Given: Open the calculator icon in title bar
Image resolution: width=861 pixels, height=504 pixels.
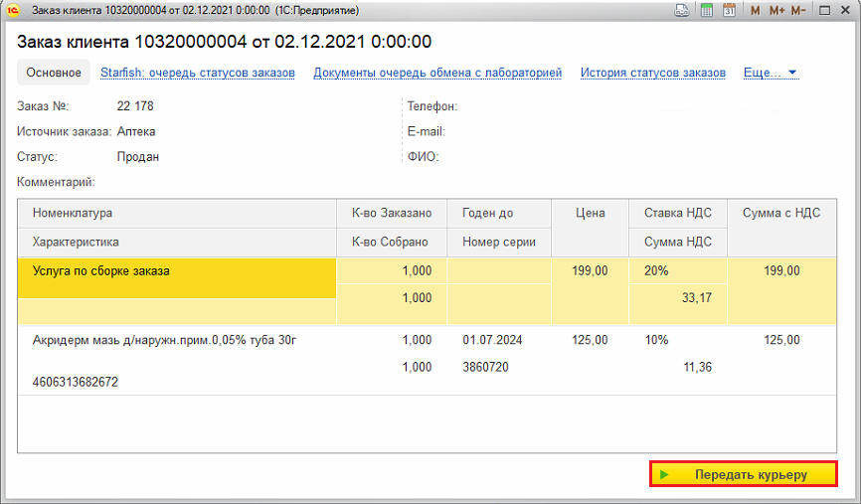Looking at the screenshot, I should 707,10.
